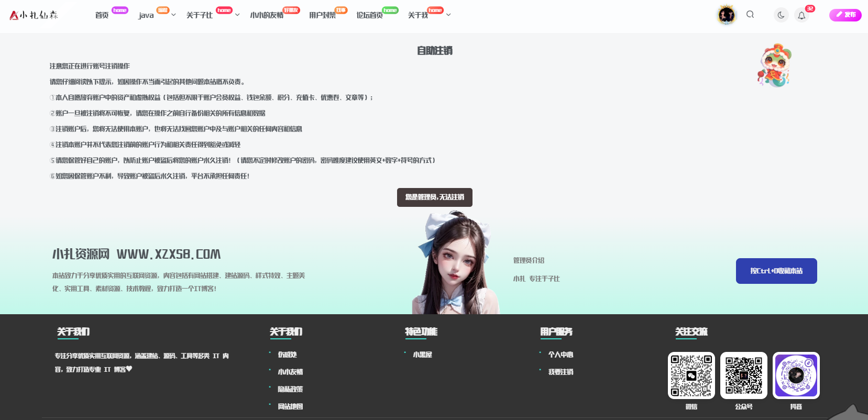Viewport: 868px width, 420px height.
Task: Open the 关于我 navigation item
Action: click(418, 15)
